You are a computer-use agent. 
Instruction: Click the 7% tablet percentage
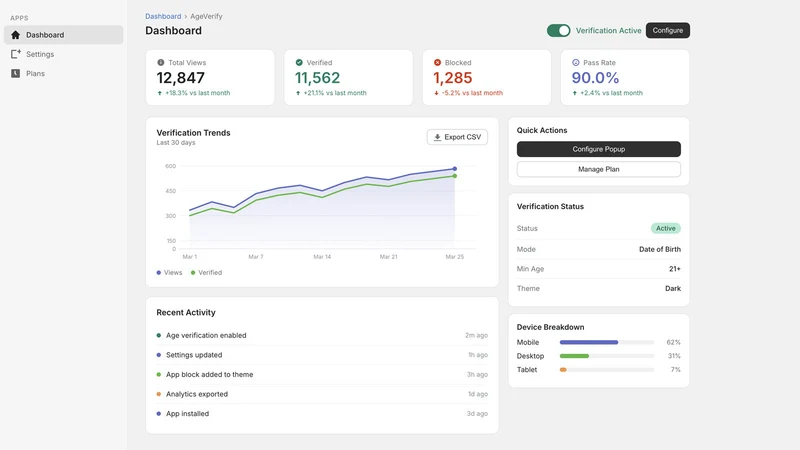point(676,369)
